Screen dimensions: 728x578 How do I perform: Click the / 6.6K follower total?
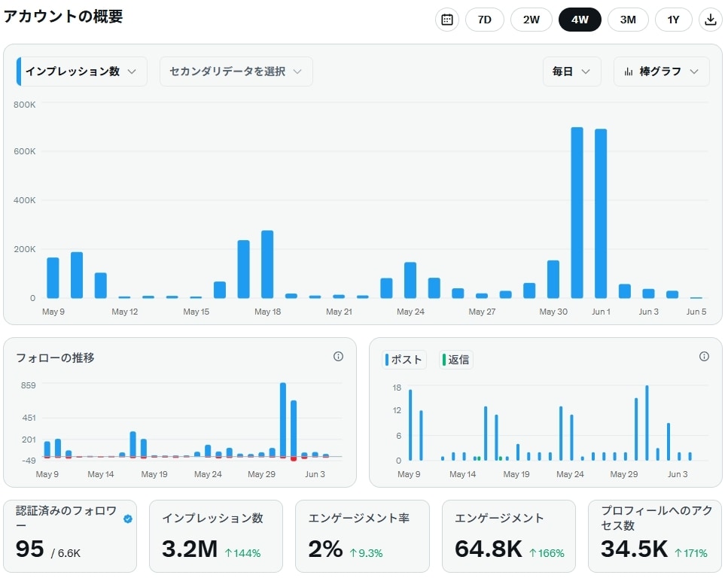[65, 553]
